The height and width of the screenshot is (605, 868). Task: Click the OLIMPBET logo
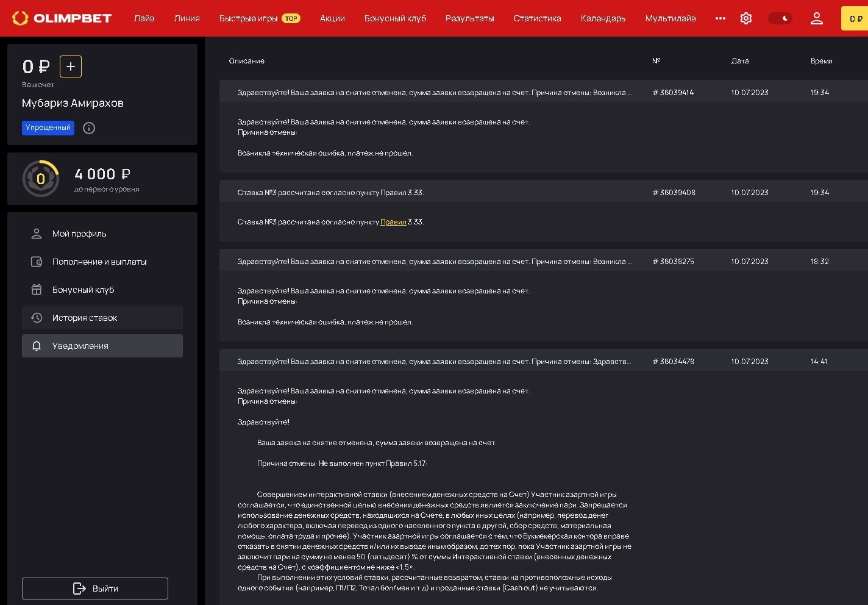(x=62, y=18)
